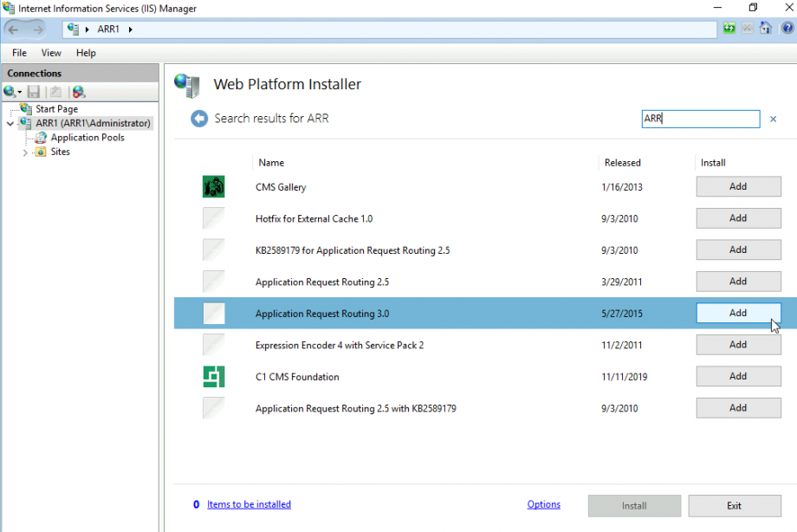Click the Exit button

click(x=734, y=505)
